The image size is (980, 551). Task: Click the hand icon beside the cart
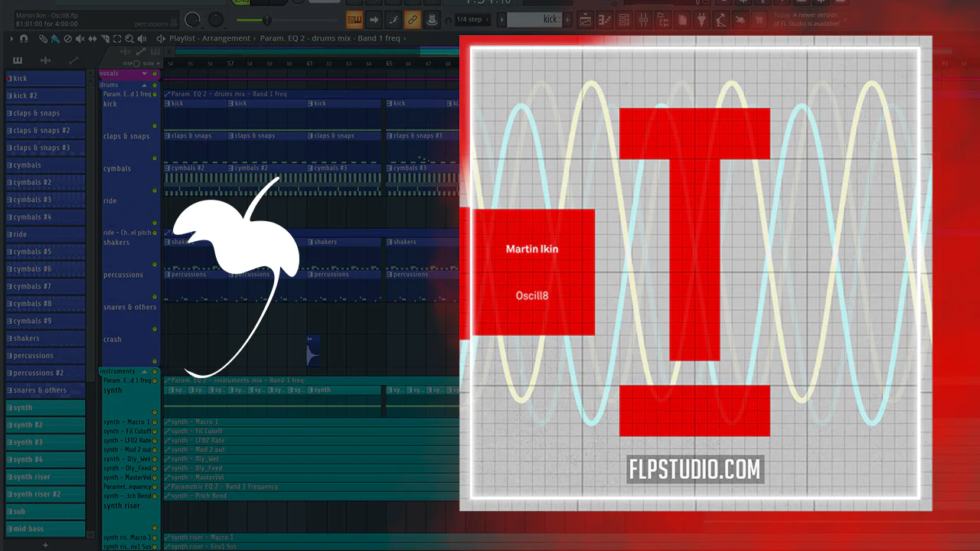(740, 19)
